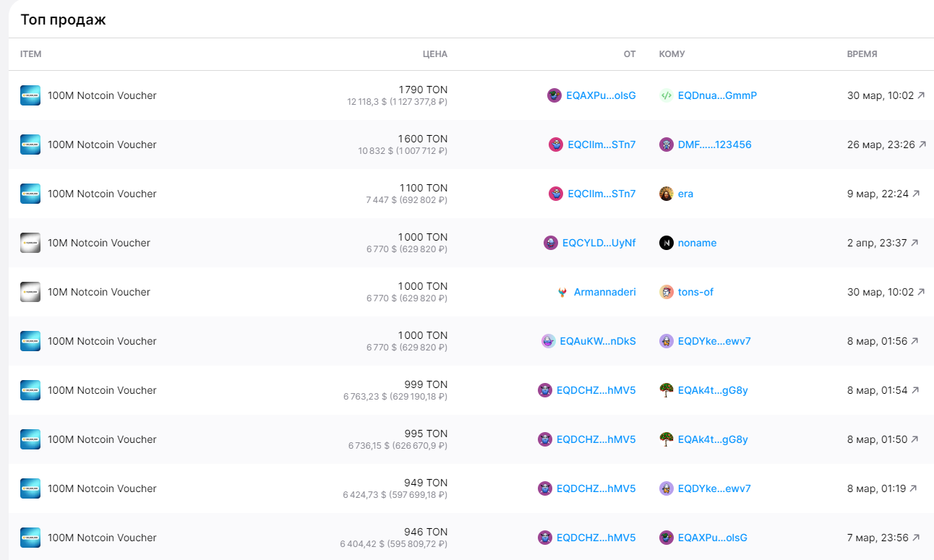Open seller address EQAXPu...olsG in the first row

(x=601, y=95)
